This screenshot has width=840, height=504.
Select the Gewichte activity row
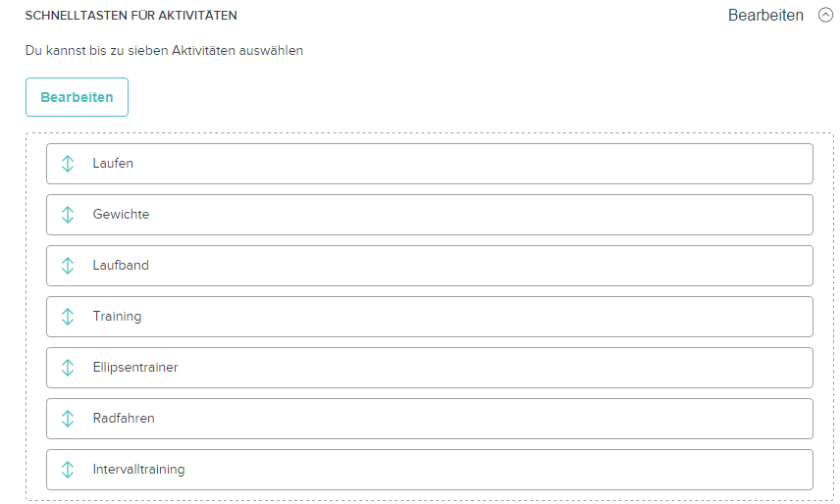pos(430,215)
